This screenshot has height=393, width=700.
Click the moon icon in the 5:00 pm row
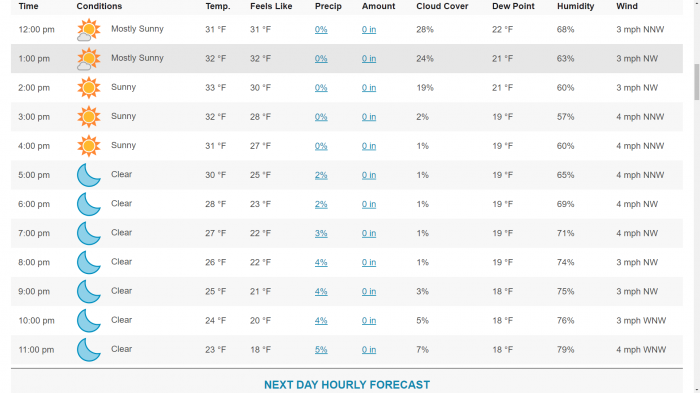pos(88,175)
